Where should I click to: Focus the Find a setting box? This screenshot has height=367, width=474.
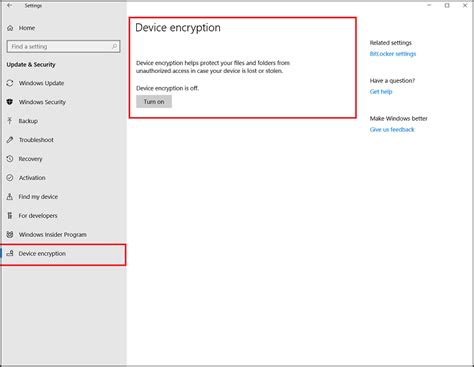tap(63, 46)
